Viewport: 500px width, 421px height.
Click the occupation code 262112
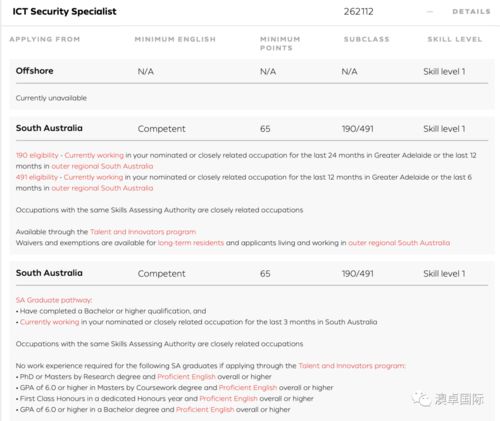pos(359,12)
